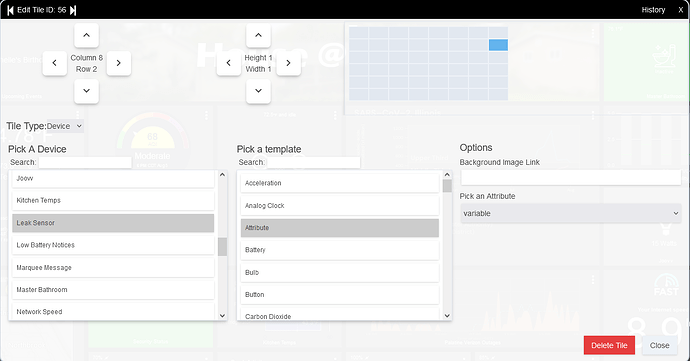Select the Master Bathroom device
The image size is (690, 361).
pos(113,290)
